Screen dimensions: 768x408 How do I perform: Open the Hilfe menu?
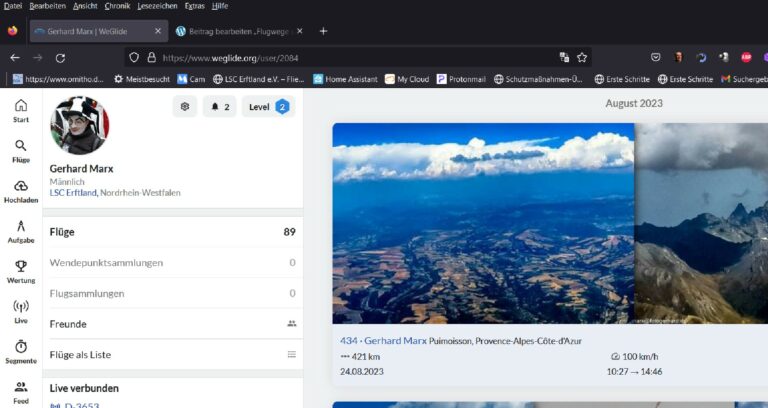(x=220, y=6)
